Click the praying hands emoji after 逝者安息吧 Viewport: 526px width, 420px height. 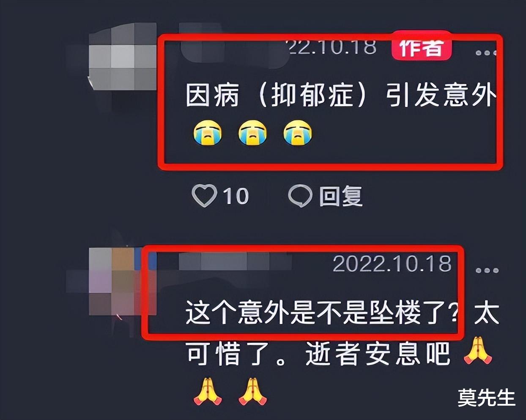coord(478,351)
